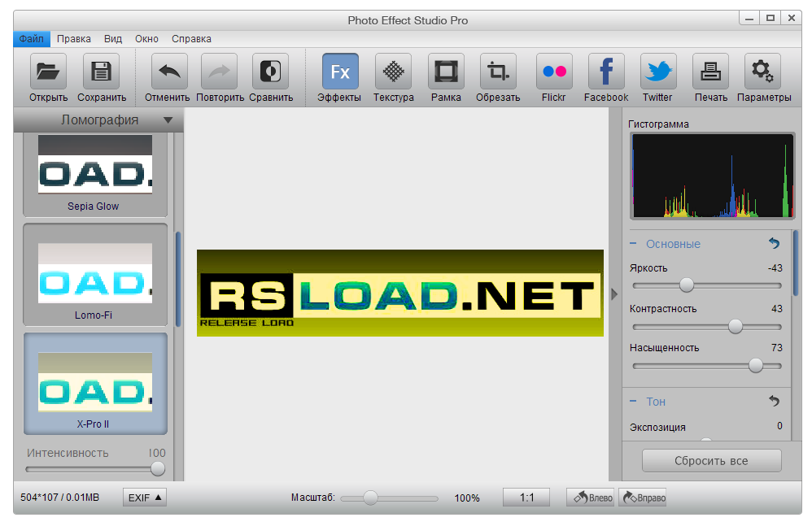Screen dimensions: 812x526
Task: Click the Контрастность value 43
Action: (777, 308)
